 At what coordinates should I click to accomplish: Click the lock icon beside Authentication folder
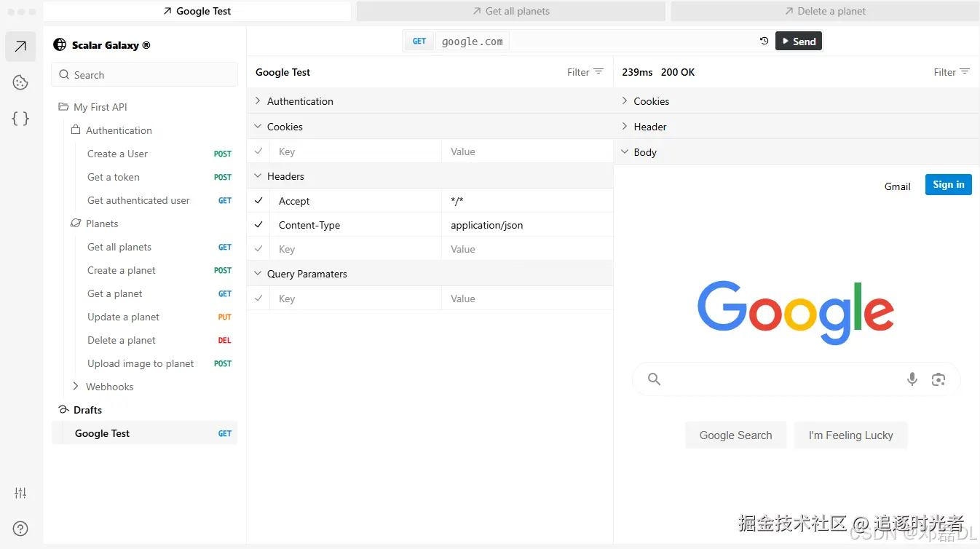pyautogui.click(x=76, y=130)
